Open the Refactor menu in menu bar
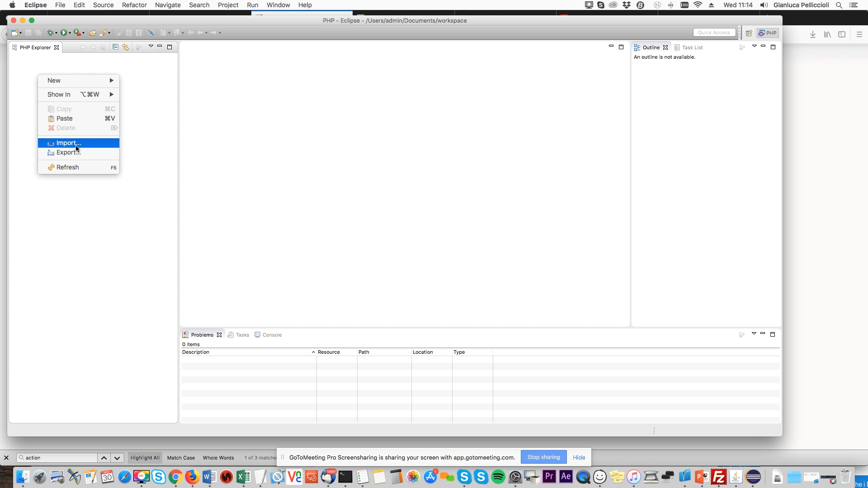 pos(134,5)
